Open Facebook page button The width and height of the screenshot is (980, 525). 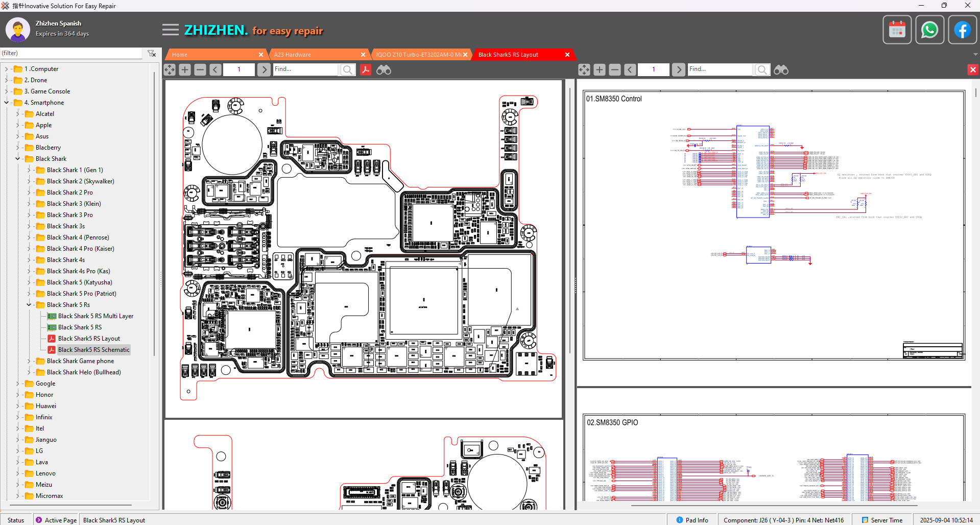(x=962, y=30)
